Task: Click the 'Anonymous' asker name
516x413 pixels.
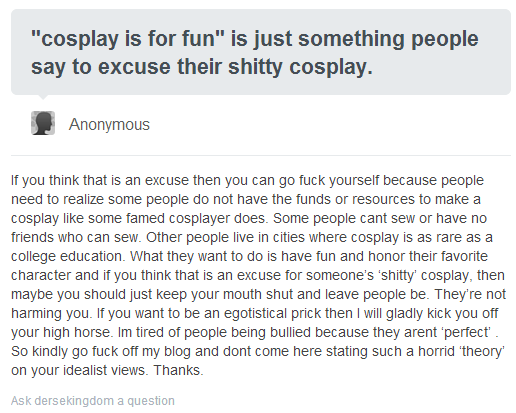Action: [x=109, y=124]
